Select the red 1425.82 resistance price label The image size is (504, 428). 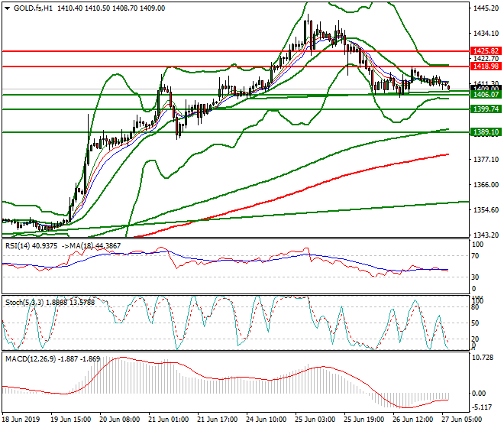click(486, 51)
